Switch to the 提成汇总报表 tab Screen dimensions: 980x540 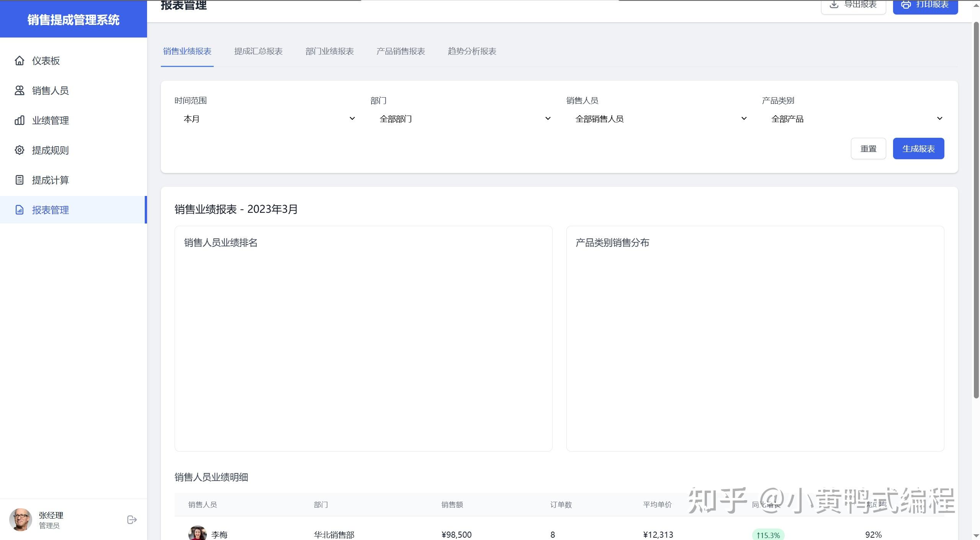pyautogui.click(x=258, y=51)
